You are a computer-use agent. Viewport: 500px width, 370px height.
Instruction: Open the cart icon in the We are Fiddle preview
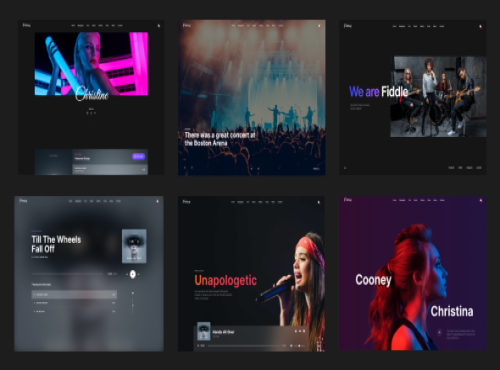point(480,26)
